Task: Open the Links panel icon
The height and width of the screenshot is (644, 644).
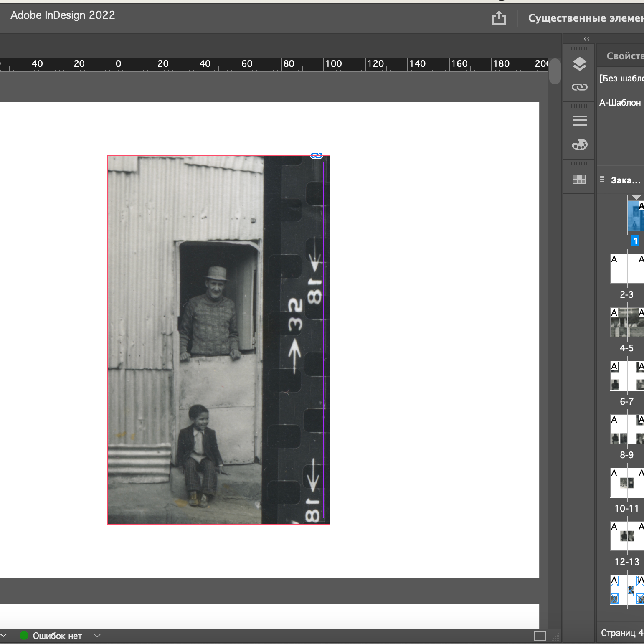Action: coord(579,87)
